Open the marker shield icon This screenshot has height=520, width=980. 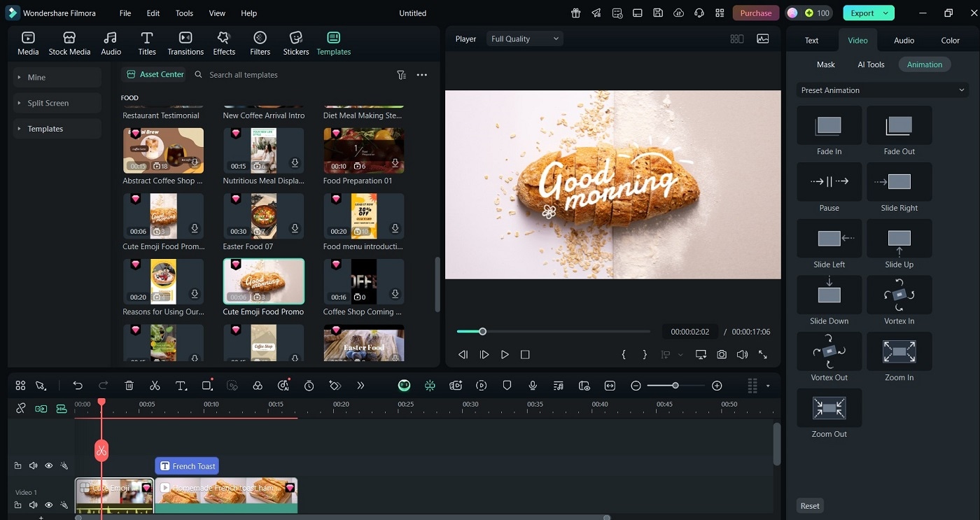point(507,386)
